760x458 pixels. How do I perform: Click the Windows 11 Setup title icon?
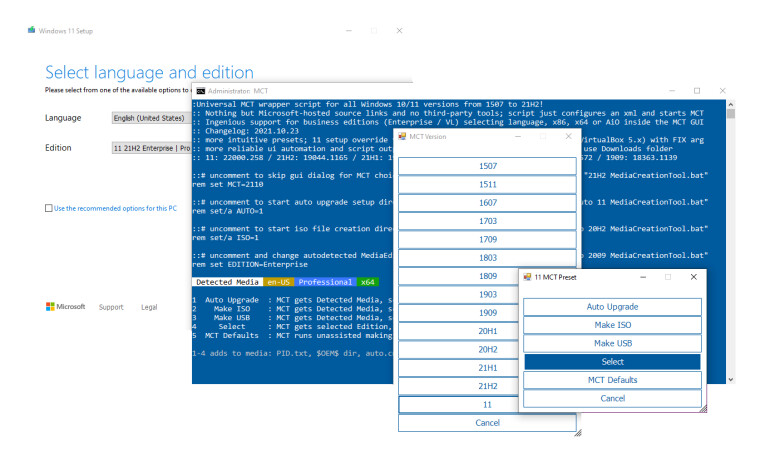[31, 31]
